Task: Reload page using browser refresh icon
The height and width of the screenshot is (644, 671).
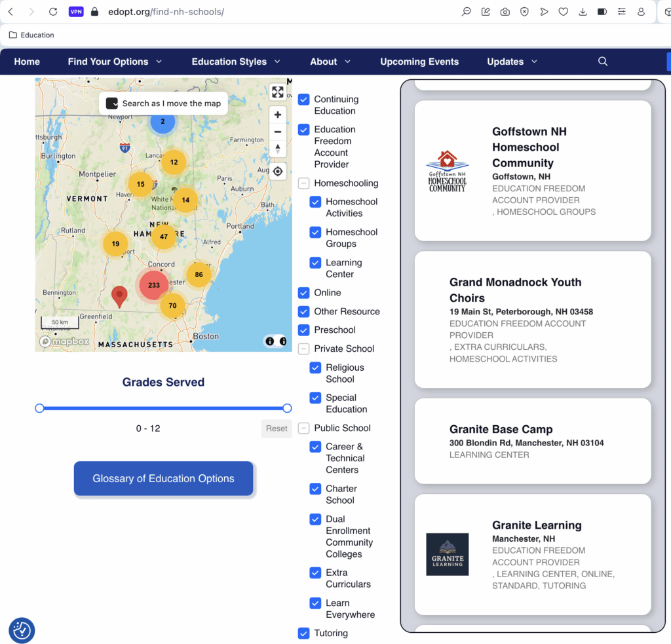Action: pyautogui.click(x=53, y=12)
